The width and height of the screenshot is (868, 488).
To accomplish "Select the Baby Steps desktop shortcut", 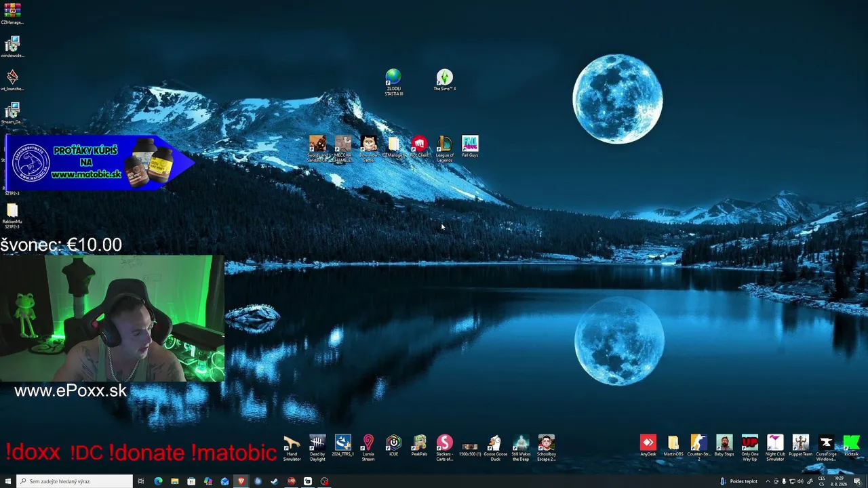I will [x=724, y=446].
